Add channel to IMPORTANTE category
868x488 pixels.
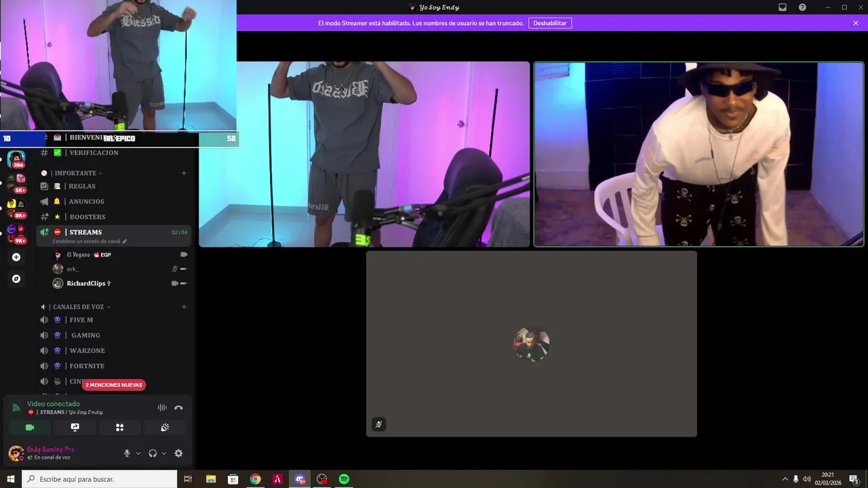click(x=184, y=173)
